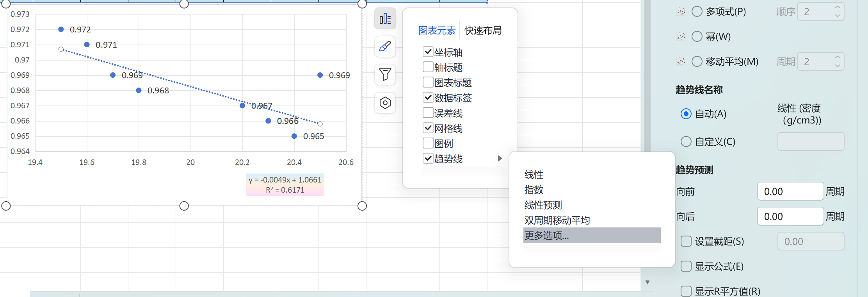
Task: Open the chart settings hexagon icon
Action: pos(385,103)
